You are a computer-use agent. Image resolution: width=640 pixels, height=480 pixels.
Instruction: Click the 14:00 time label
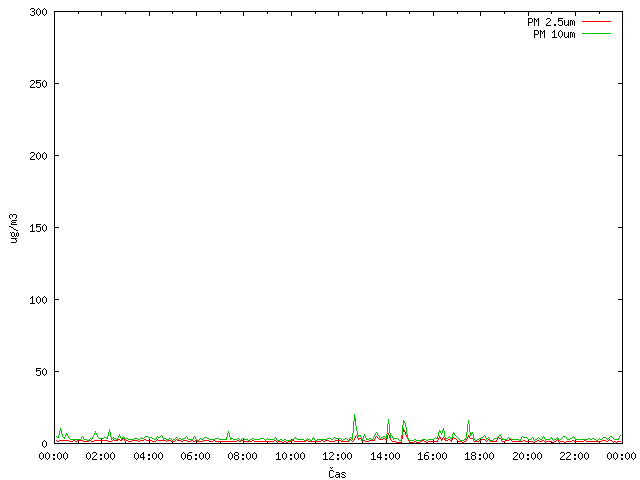(385, 456)
